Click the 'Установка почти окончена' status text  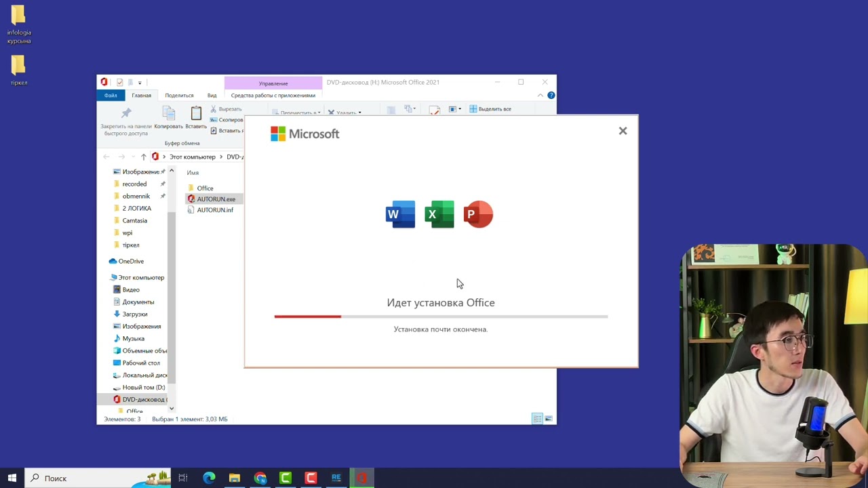click(441, 329)
